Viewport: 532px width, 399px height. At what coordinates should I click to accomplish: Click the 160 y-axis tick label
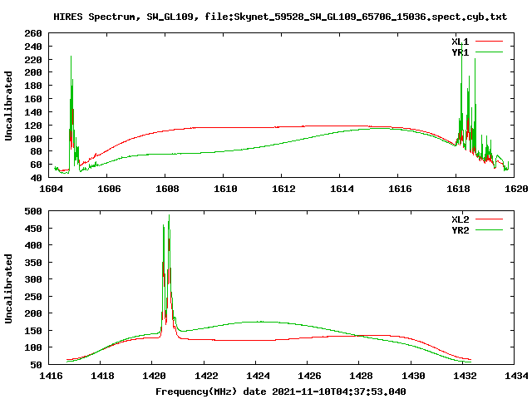pos(33,99)
